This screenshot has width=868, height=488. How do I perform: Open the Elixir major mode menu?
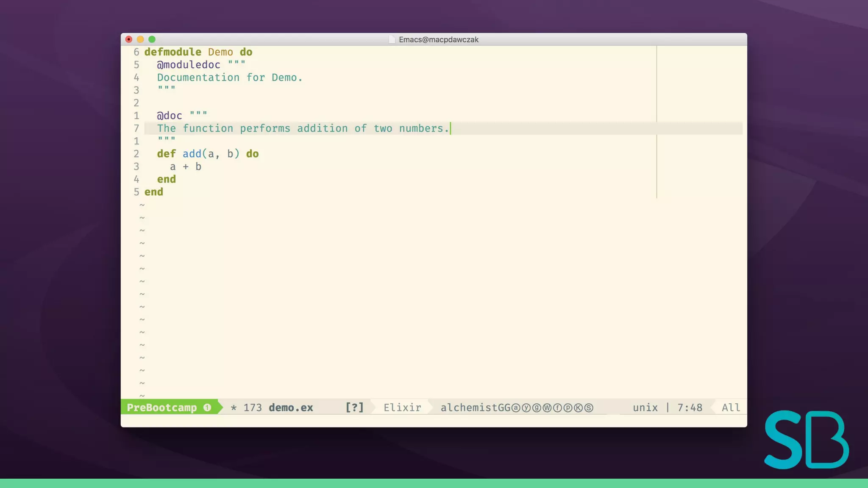tap(402, 408)
